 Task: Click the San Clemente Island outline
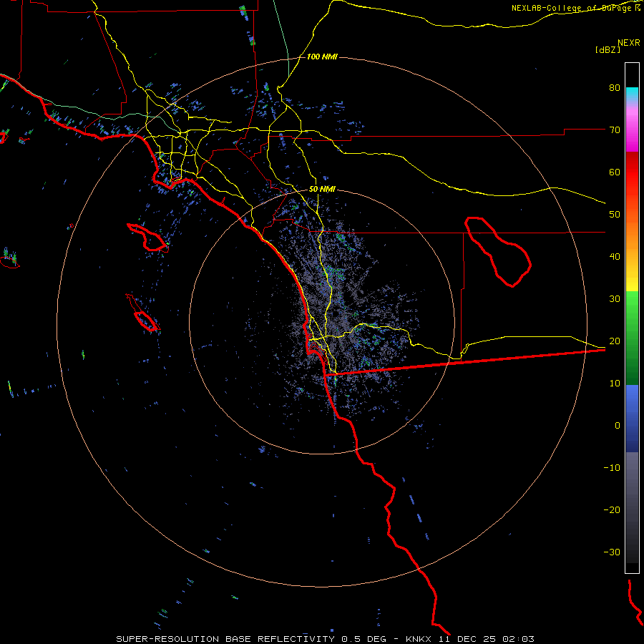click(x=146, y=321)
